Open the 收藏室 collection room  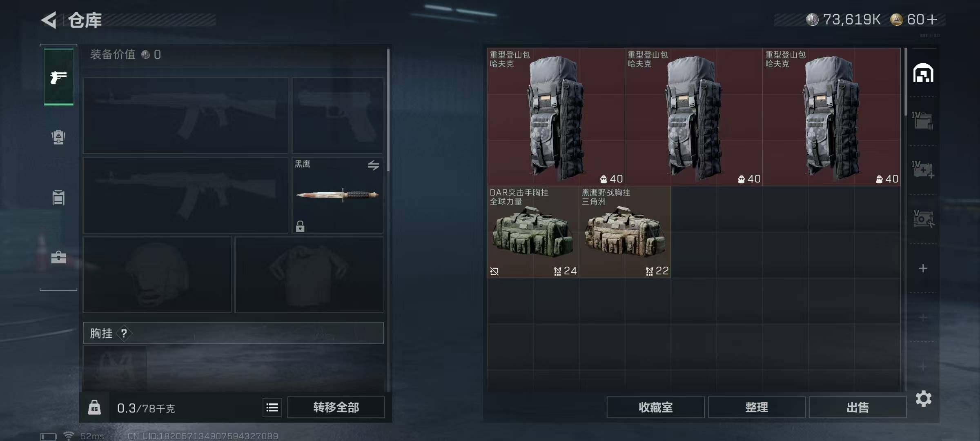click(x=655, y=408)
